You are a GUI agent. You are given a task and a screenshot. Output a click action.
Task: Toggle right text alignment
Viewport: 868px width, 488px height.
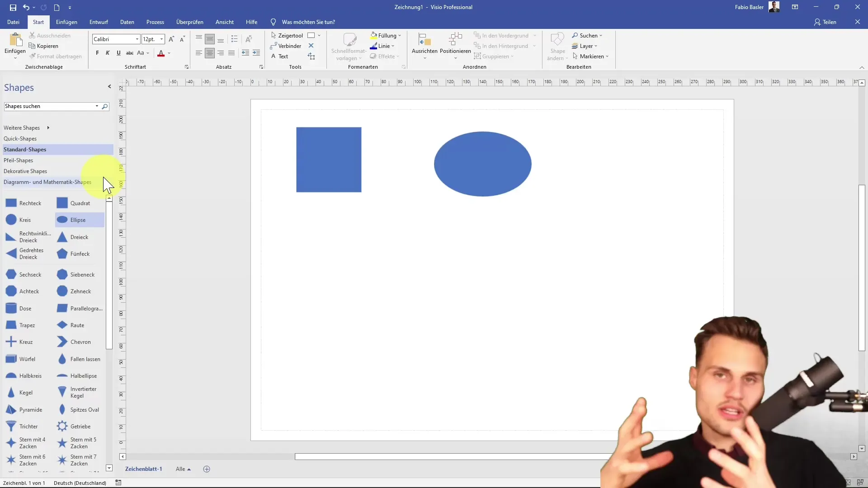point(221,53)
